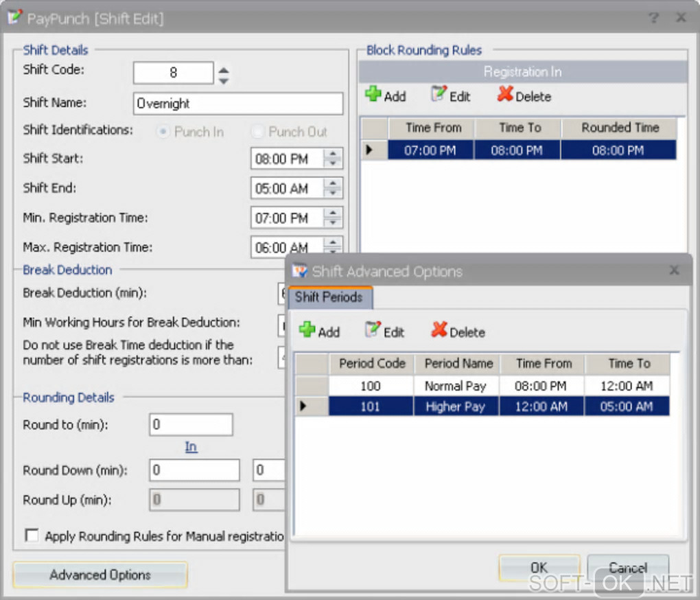Image resolution: width=700 pixels, height=600 pixels.
Task: Click the Rounded Time column header
Action: coord(620,128)
